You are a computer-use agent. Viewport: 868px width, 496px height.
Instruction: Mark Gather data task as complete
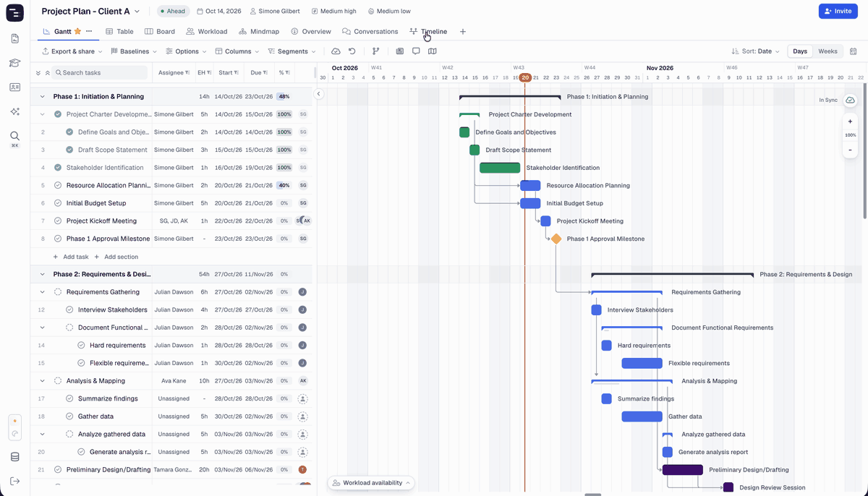tap(69, 416)
